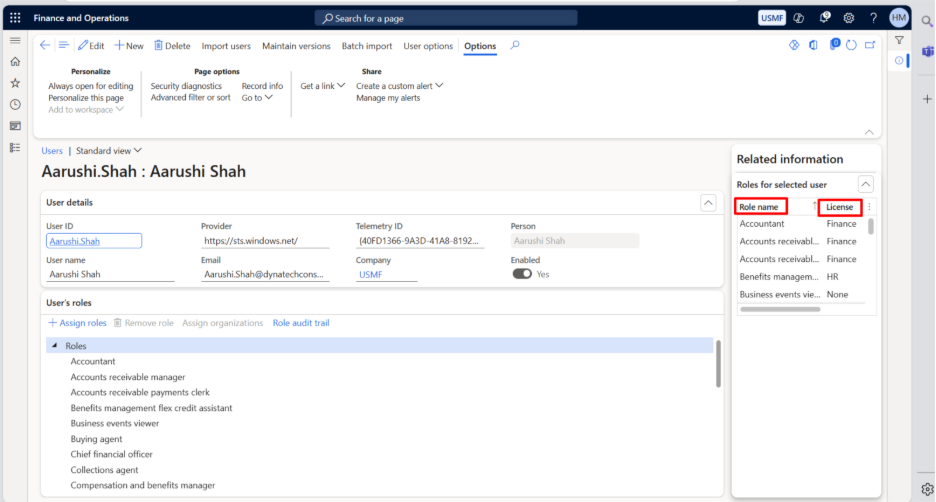Image resolution: width=936 pixels, height=502 pixels.
Task: Open the USMF company link
Action: click(x=371, y=275)
